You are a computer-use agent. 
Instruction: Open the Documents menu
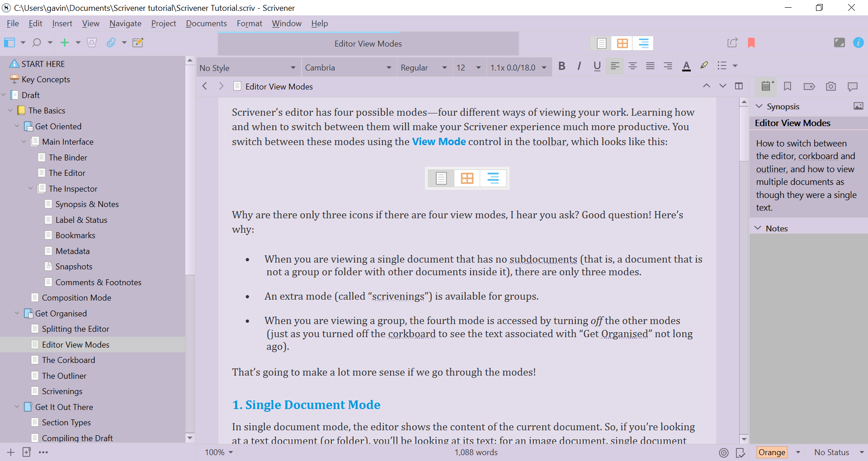click(x=206, y=24)
